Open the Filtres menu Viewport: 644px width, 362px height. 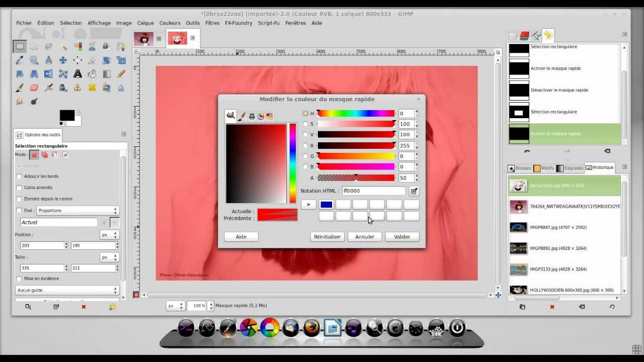coord(212,23)
